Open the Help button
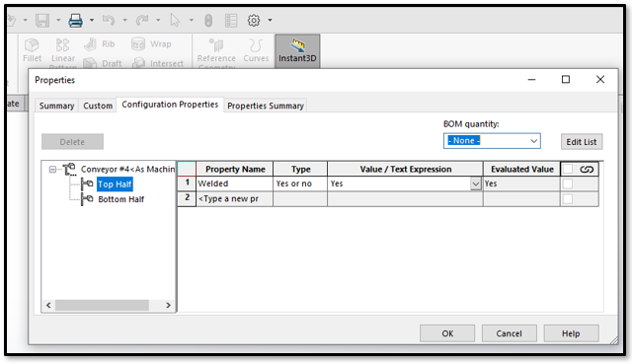This screenshot has width=632, height=364. 571,333
